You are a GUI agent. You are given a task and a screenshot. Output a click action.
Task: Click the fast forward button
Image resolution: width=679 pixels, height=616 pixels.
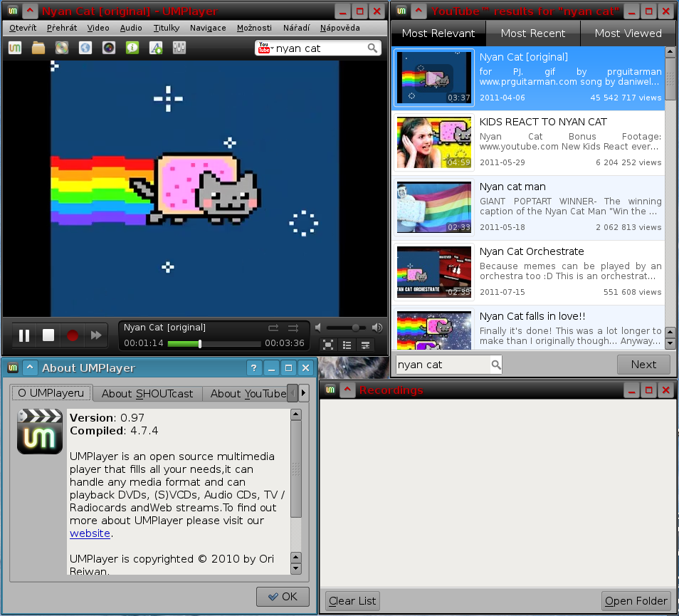tap(96, 335)
